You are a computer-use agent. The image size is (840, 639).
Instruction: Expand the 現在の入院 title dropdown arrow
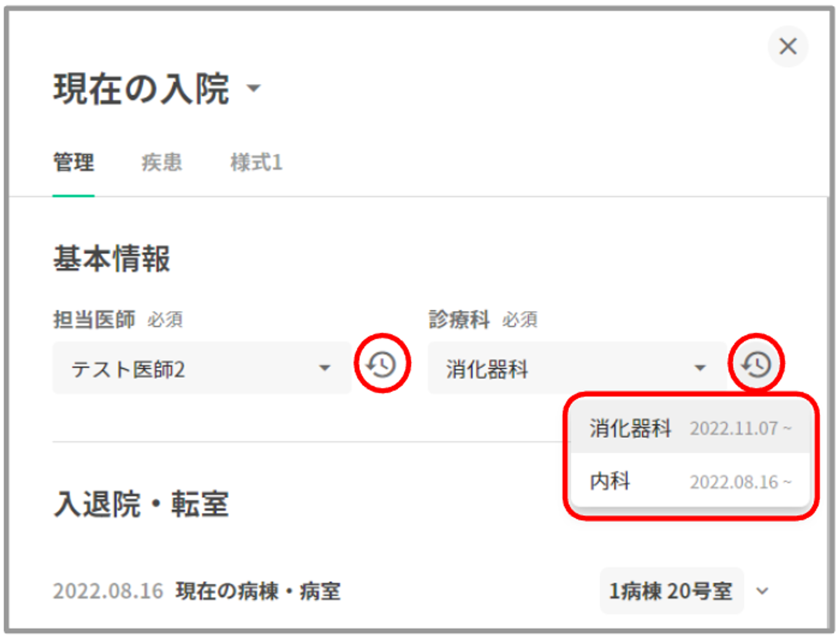(x=253, y=88)
